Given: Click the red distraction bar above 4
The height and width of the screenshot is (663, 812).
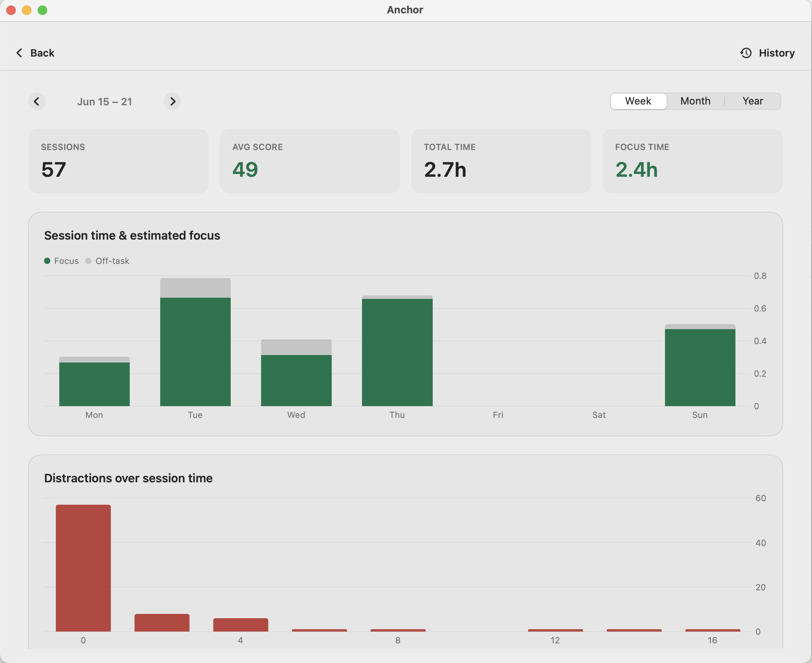Looking at the screenshot, I should click(241, 625).
